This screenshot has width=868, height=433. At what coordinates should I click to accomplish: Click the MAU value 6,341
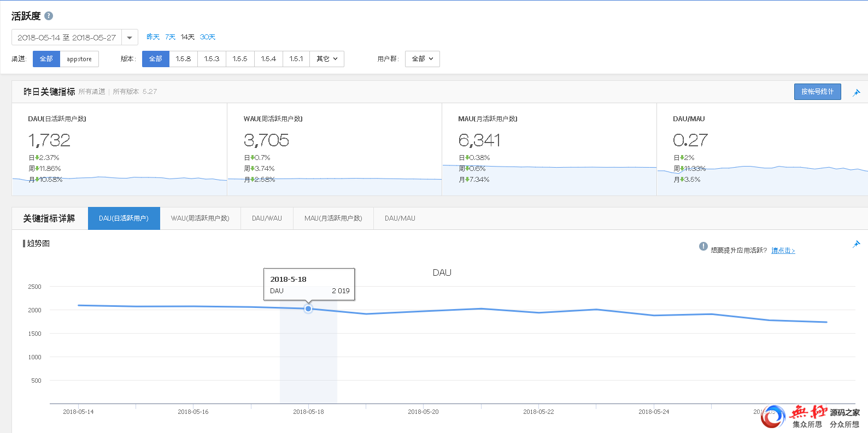click(x=479, y=140)
